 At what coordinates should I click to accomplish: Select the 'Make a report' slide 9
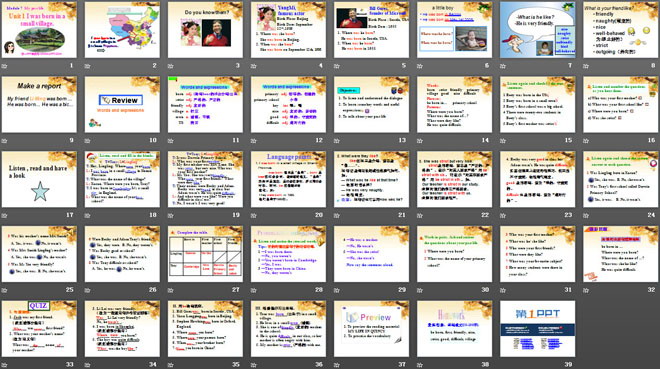39,104
